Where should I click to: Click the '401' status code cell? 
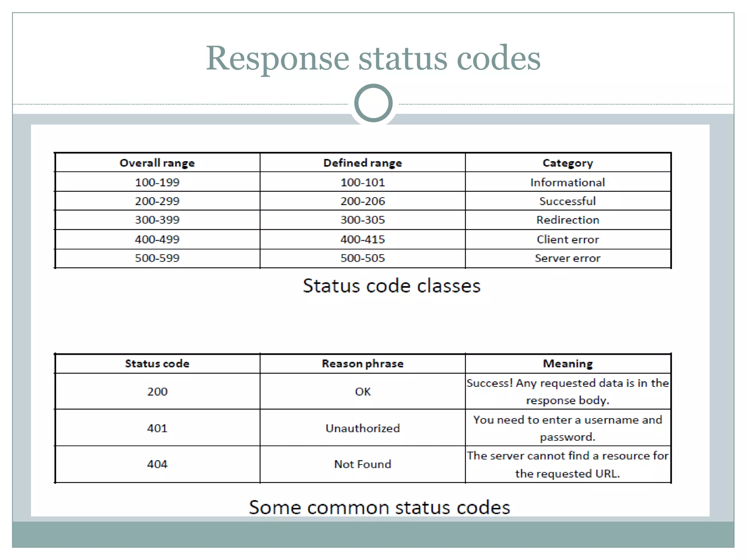(157, 428)
